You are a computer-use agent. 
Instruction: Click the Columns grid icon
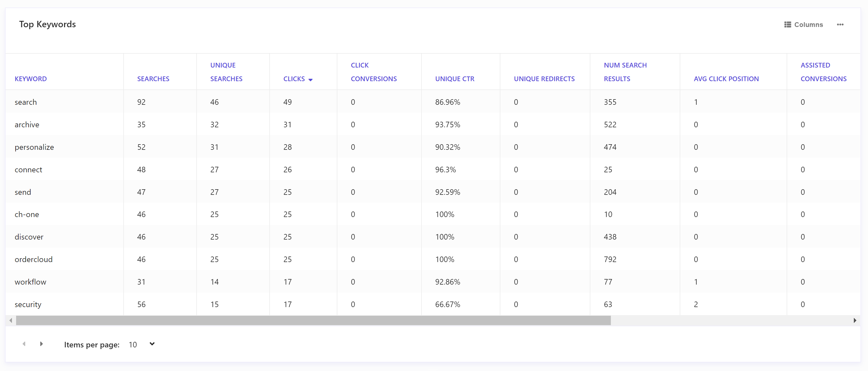[x=787, y=25]
